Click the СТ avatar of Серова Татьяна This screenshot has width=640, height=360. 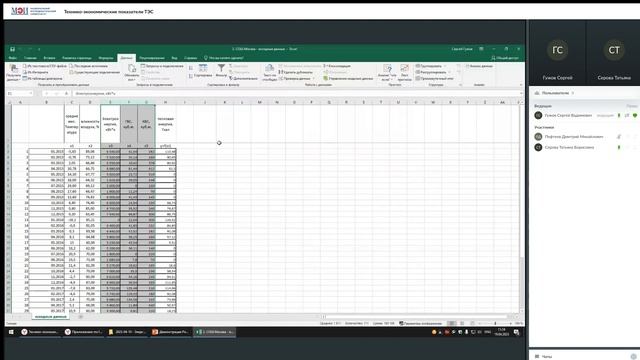[x=614, y=50]
